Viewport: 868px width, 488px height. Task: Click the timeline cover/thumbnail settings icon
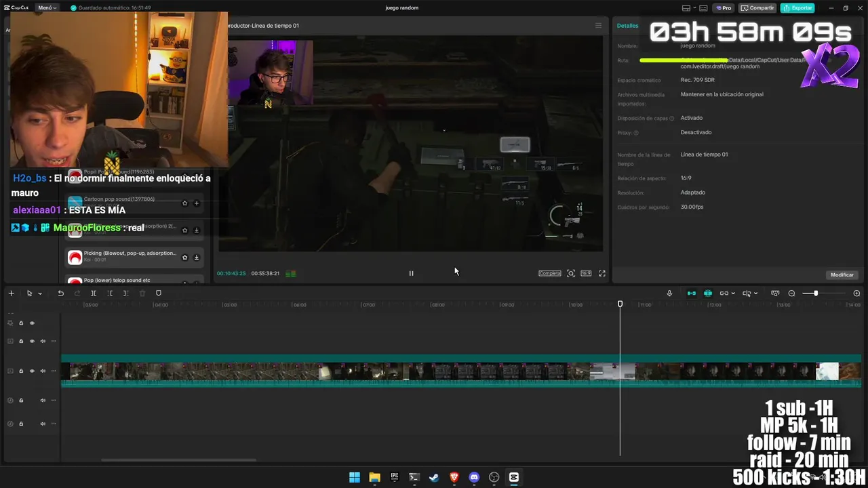click(x=775, y=293)
